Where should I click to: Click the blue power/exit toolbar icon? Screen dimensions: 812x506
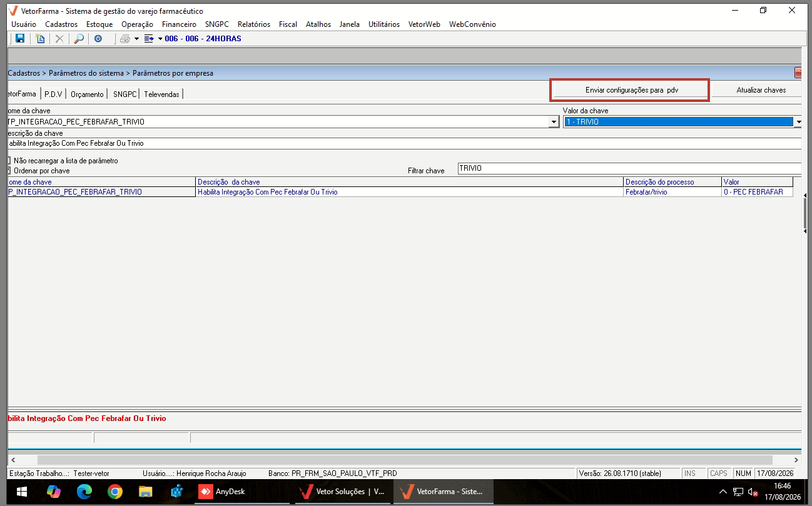pos(98,39)
